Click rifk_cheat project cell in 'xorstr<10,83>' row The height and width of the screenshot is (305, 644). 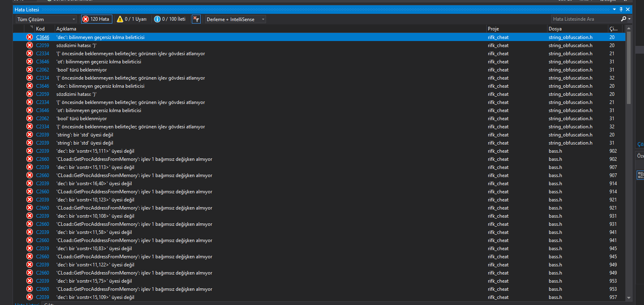click(498, 248)
